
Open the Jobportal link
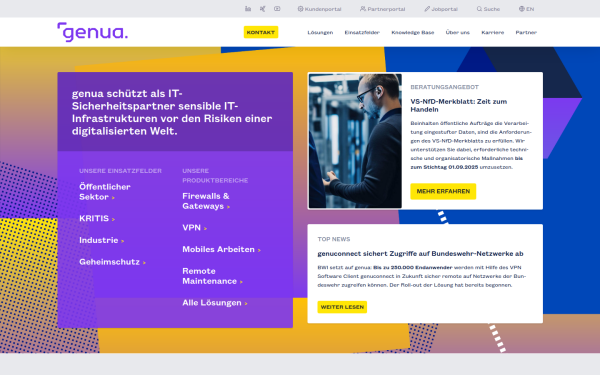[x=441, y=9]
